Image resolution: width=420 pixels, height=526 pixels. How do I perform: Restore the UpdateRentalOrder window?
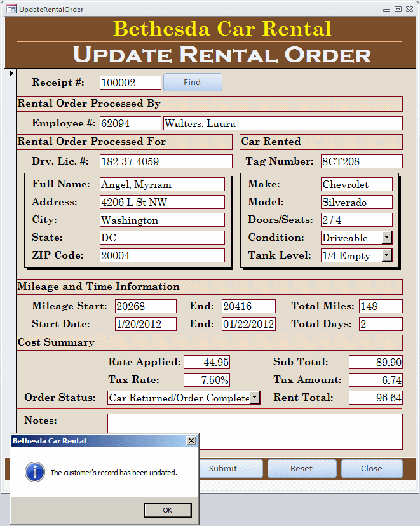click(x=398, y=10)
